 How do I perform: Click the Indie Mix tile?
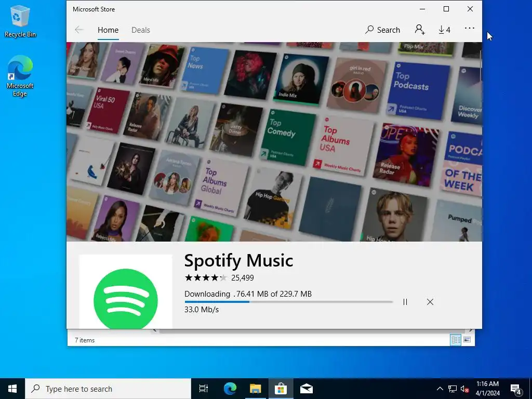pos(300,79)
